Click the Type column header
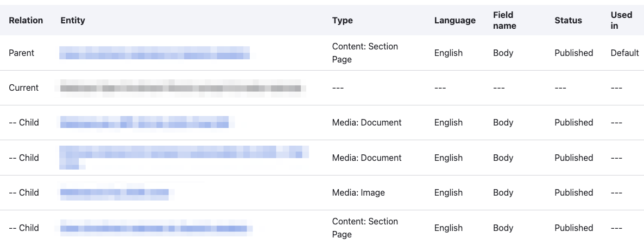 tap(342, 21)
